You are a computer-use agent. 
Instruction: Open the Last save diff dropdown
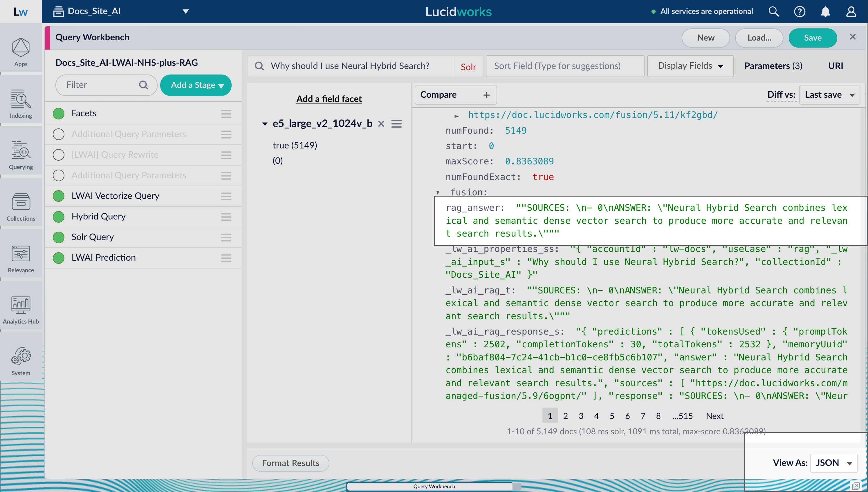tap(829, 95)
